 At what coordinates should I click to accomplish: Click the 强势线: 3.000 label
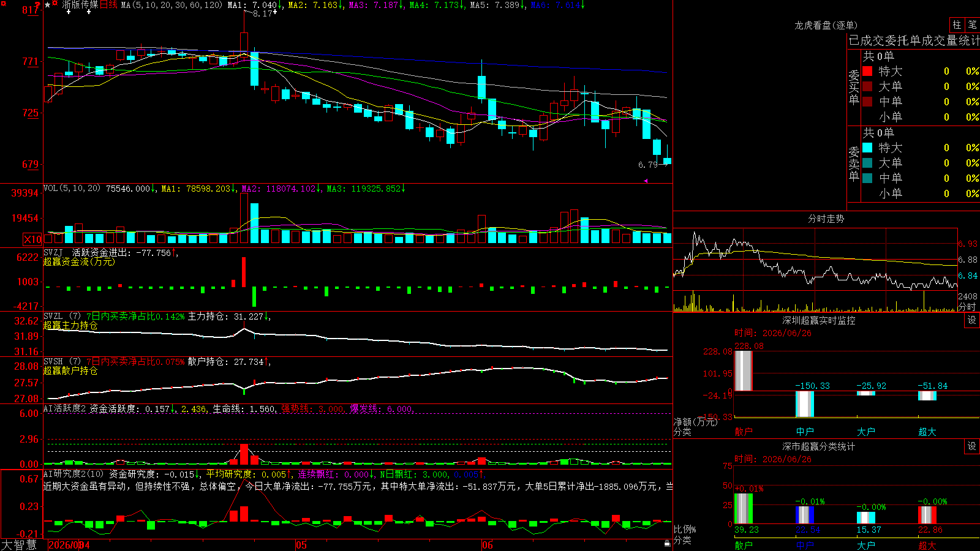(313, 408)
